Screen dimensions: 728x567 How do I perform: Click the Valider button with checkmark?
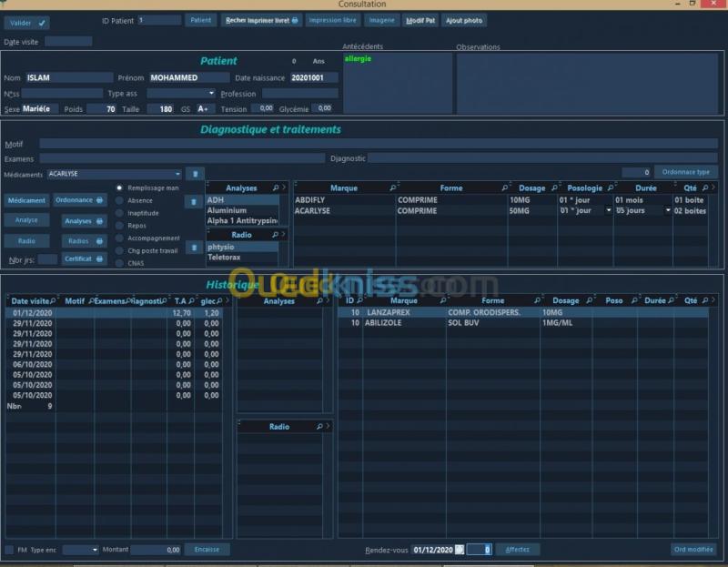point(27,23)
